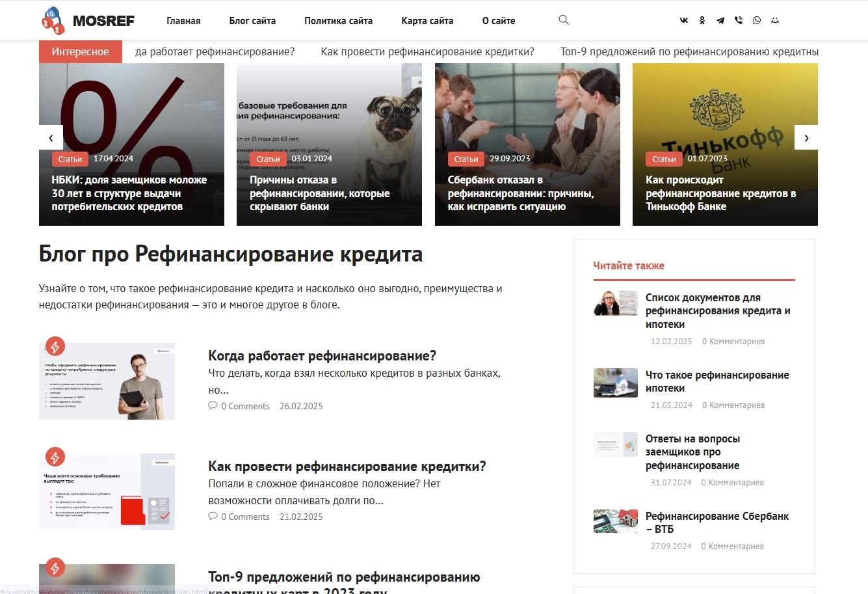
Task: Open the Viber phone icon
Action: [739, 20]
